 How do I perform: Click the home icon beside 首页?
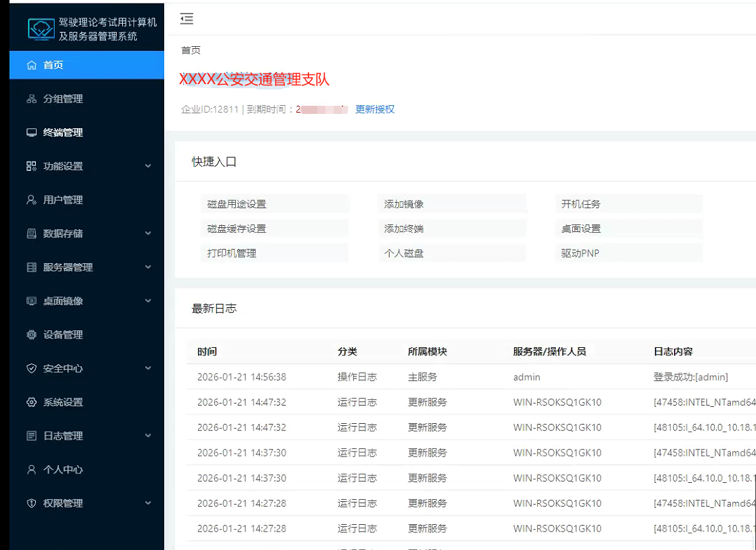(x=31, y=65)
